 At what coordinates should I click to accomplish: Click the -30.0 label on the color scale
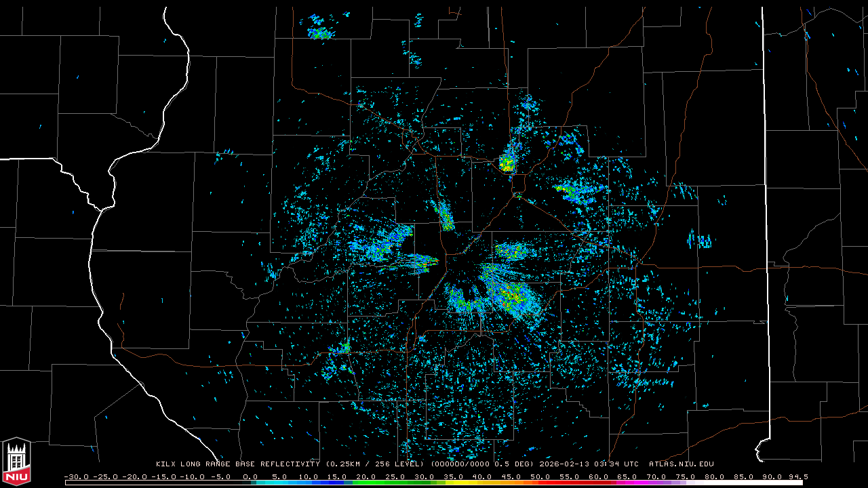[x=75, y=476]
